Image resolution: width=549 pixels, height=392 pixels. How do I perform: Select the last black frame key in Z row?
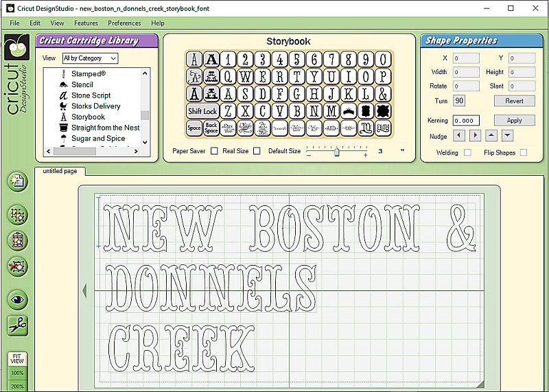point(383,111)
